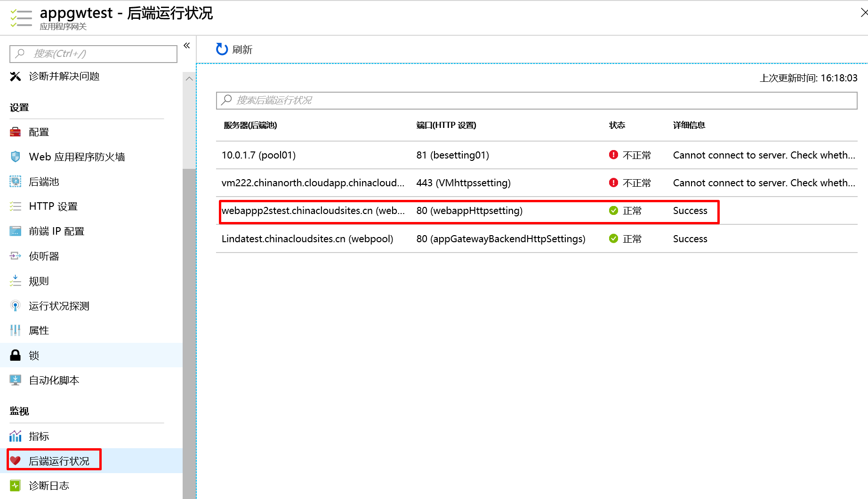Collapse the sidebar with double-chevron
The width and height of the screenshot is (868, 499).
[x=187, y=46]
